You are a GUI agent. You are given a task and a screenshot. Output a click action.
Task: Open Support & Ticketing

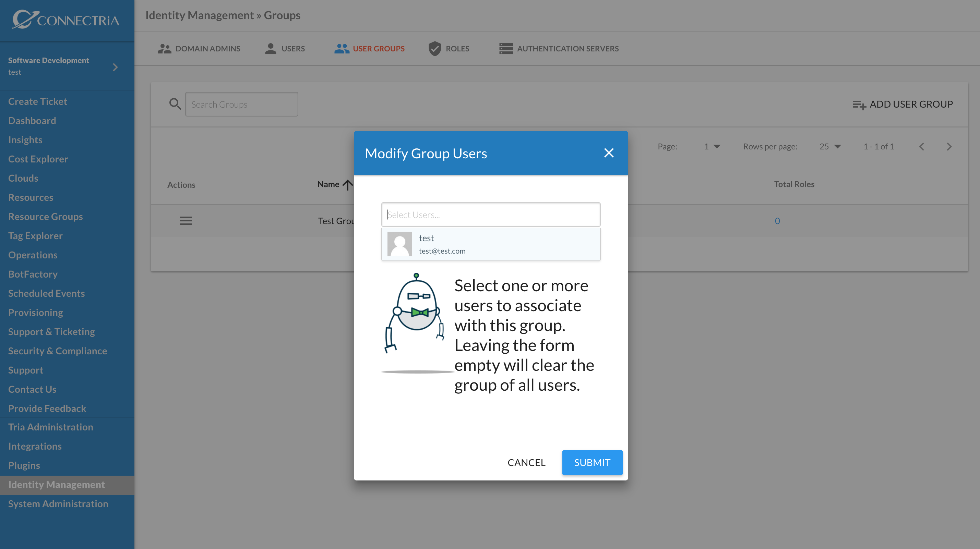(51, 331)
